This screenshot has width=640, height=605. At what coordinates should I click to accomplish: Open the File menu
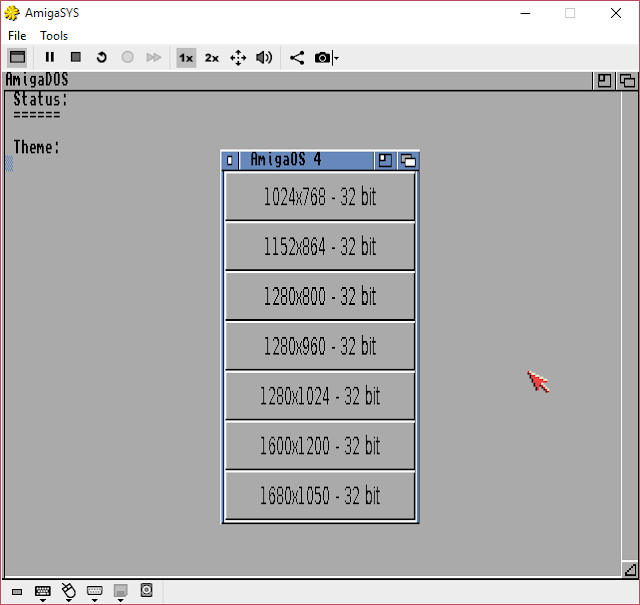pos(17,36)
